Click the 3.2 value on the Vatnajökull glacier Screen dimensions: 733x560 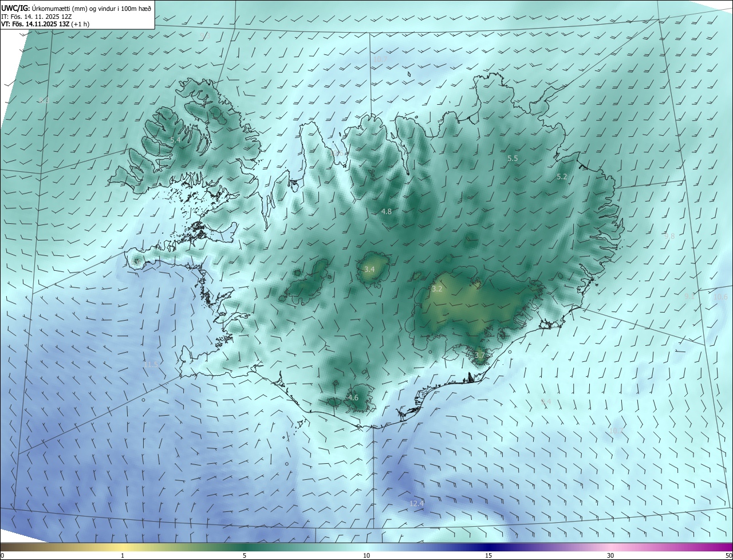click(x=437, y=289)
